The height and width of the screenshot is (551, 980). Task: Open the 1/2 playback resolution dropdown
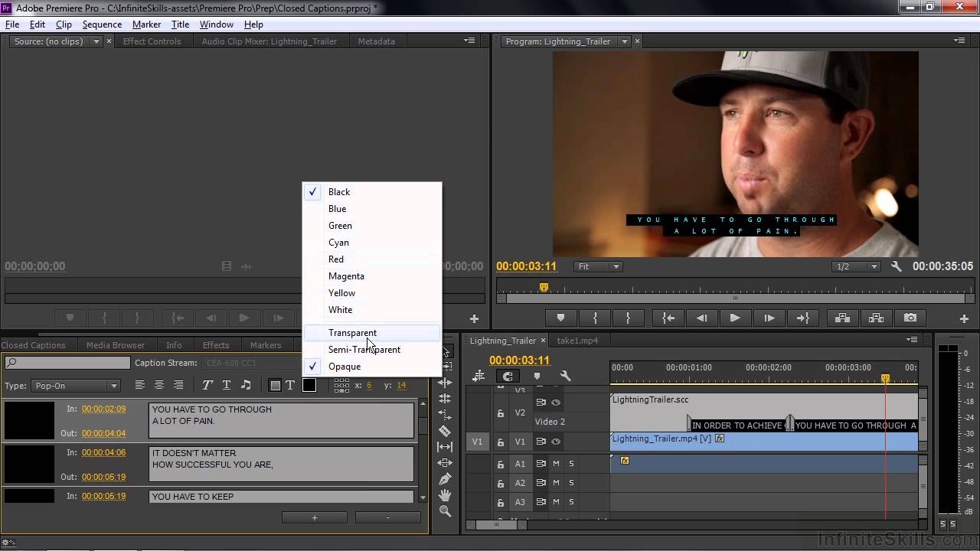856,266
